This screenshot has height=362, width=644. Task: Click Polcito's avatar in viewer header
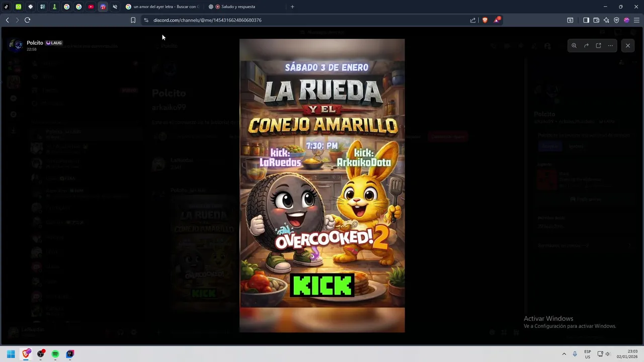pyautogui.click(x=16, y=45)
